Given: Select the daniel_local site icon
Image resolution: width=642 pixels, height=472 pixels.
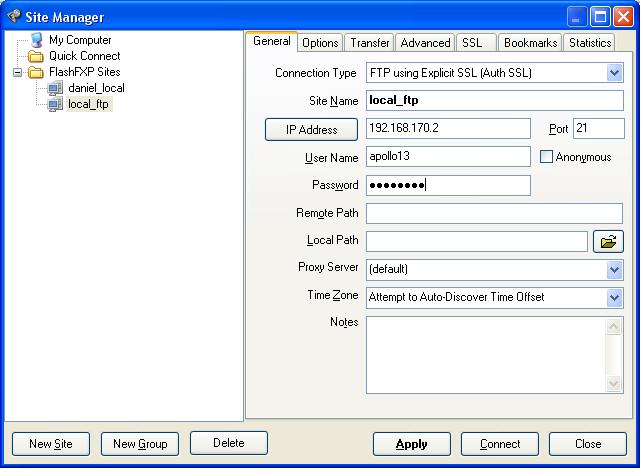Looking at the screenshot, I should pos(55,89).
